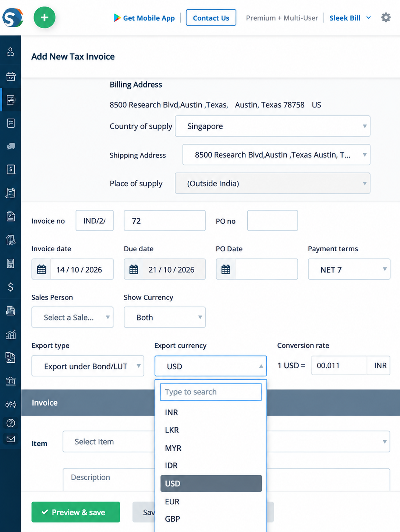Click the green plus quick-add button
This screenshot has width=400, height=532.
45,17
